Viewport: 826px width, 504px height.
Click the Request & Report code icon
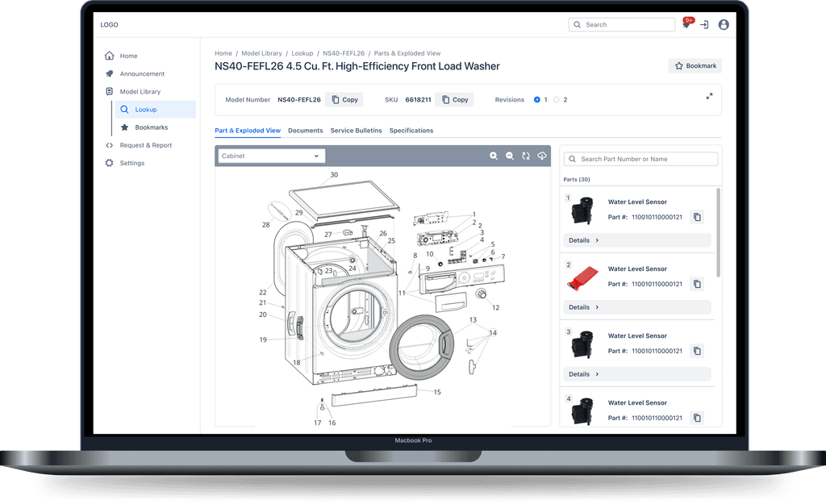[109, 145]
